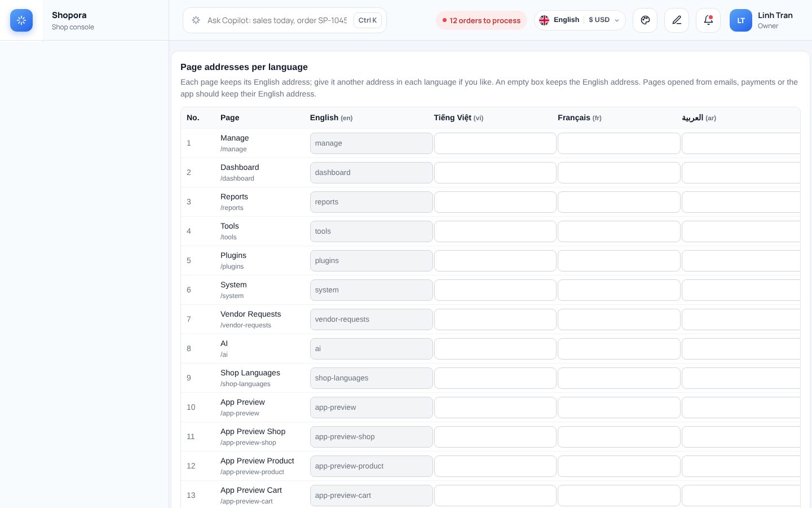Click the UK flag icon
Image resolution: width=812 pixels, height=508 pixels.
point(544,20)
